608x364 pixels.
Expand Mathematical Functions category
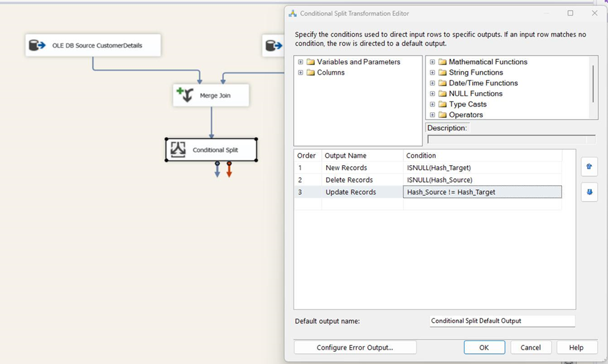tap(432, 62)
